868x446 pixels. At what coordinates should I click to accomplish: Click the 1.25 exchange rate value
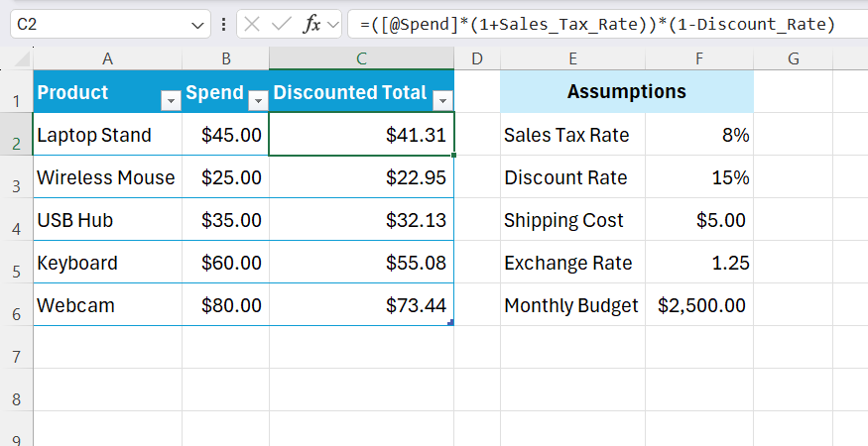point(699,263)
